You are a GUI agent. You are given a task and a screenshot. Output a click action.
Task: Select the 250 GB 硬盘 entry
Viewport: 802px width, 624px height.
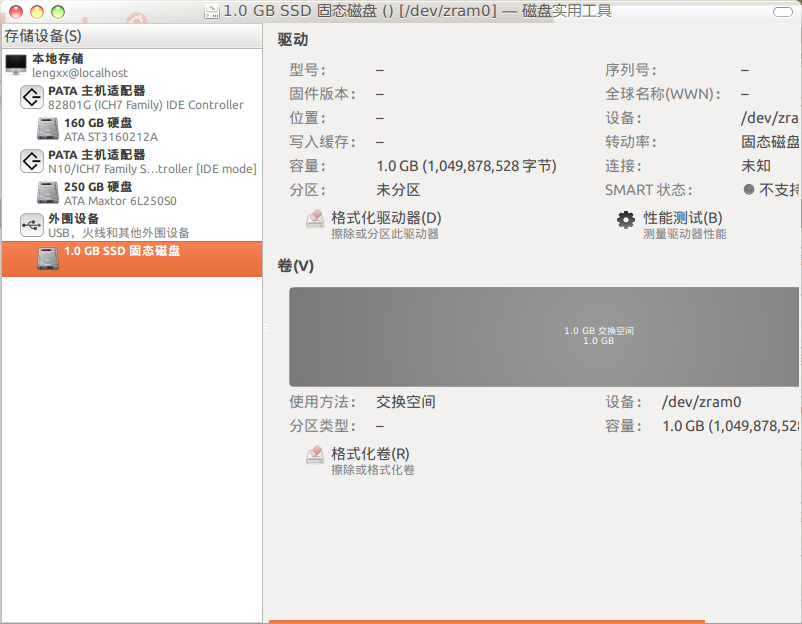point(132,193)
